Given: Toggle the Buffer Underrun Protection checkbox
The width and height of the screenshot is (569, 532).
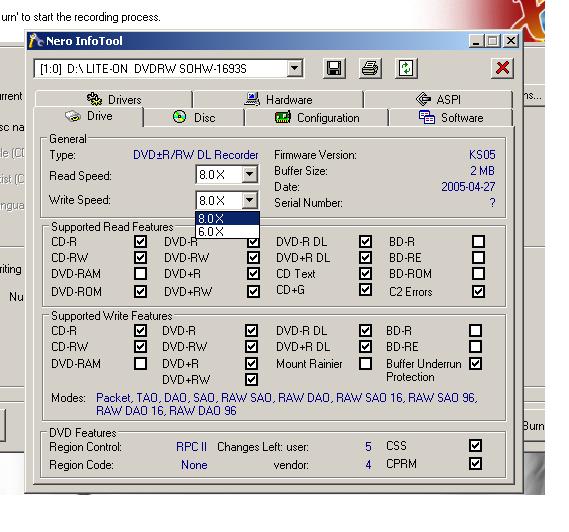Looking at the screenshot, I should 475,364.
